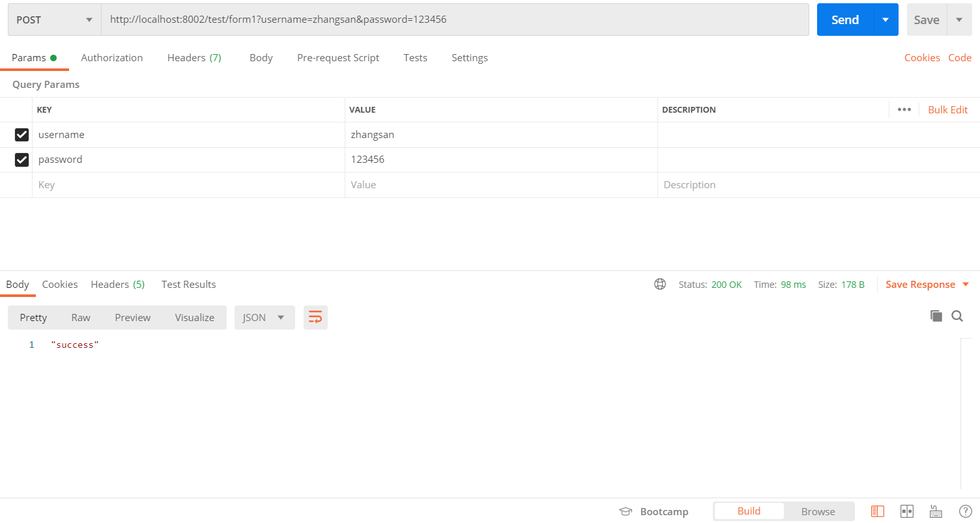The height and width of the screenshot is (523, 980).
Task: Select the Visualize response view
Action: click(194, 317)
